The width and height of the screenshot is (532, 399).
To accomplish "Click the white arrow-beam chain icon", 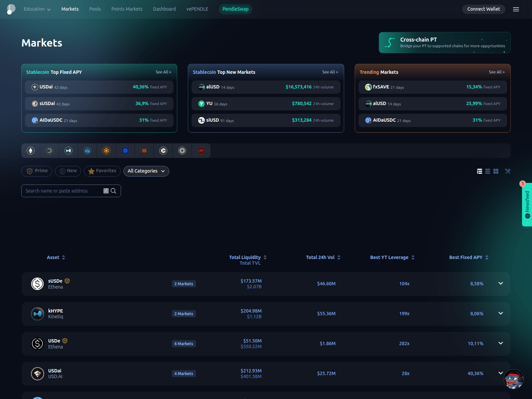I will 163,151.
